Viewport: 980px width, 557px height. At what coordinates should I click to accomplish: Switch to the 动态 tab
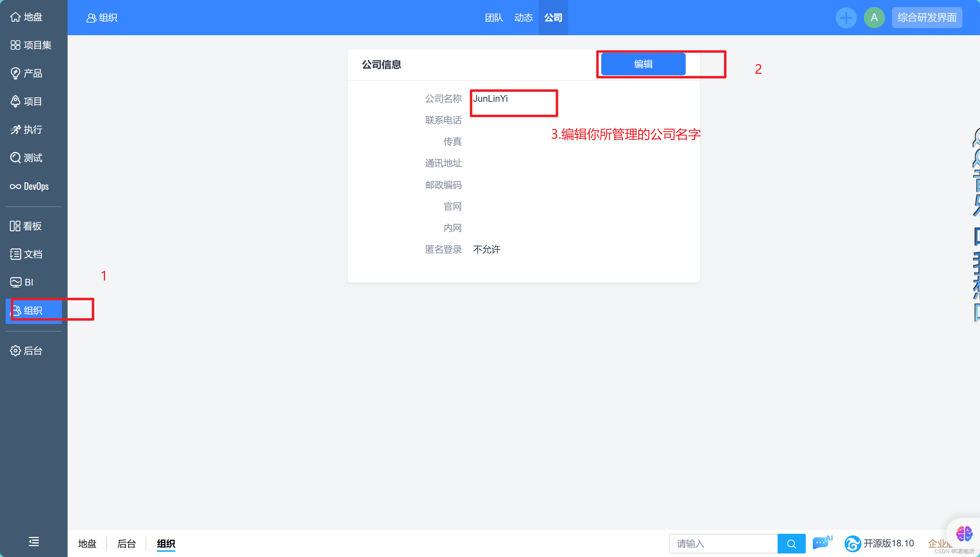click(523, 18)
